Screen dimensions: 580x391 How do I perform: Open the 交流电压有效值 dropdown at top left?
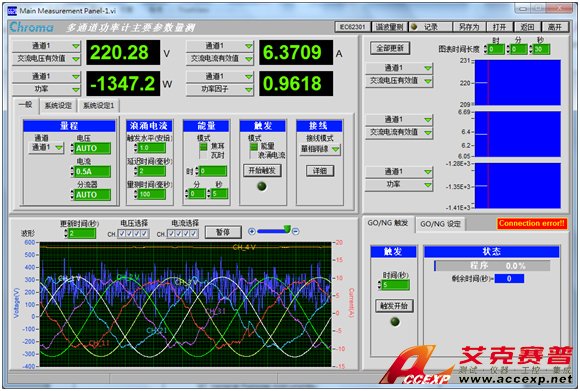pos(46,58)
